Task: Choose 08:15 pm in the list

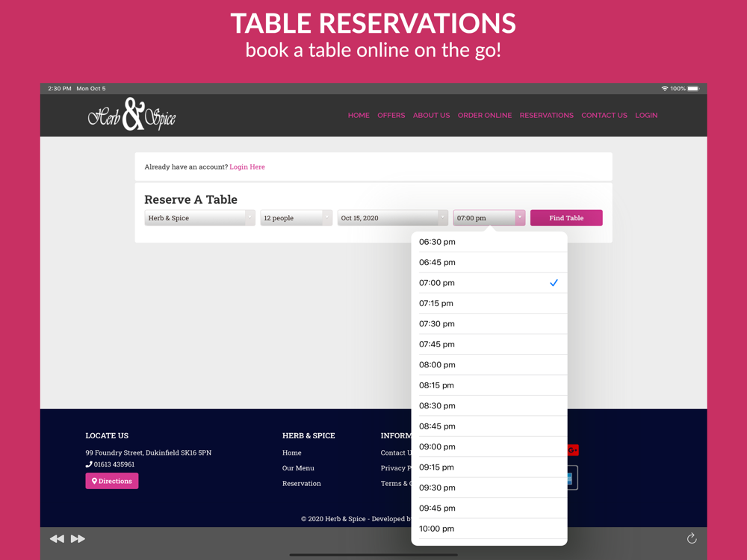Action: coord(489,385)
